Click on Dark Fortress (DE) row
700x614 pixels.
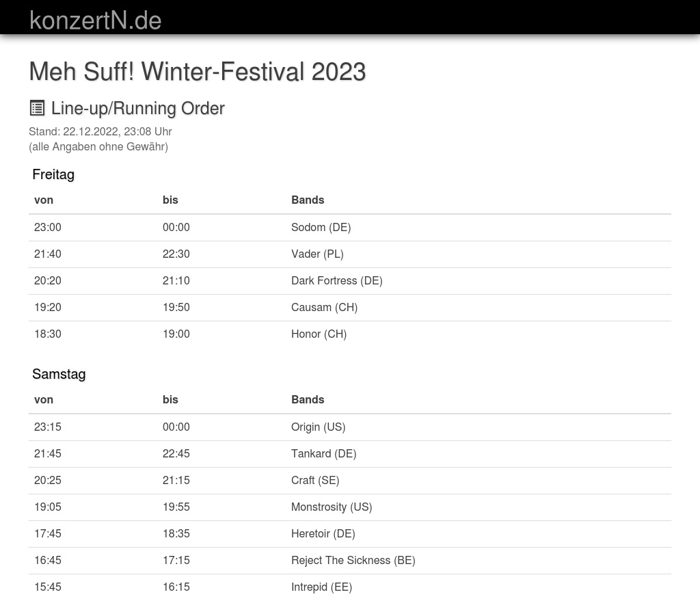click(x=336, y=281)
